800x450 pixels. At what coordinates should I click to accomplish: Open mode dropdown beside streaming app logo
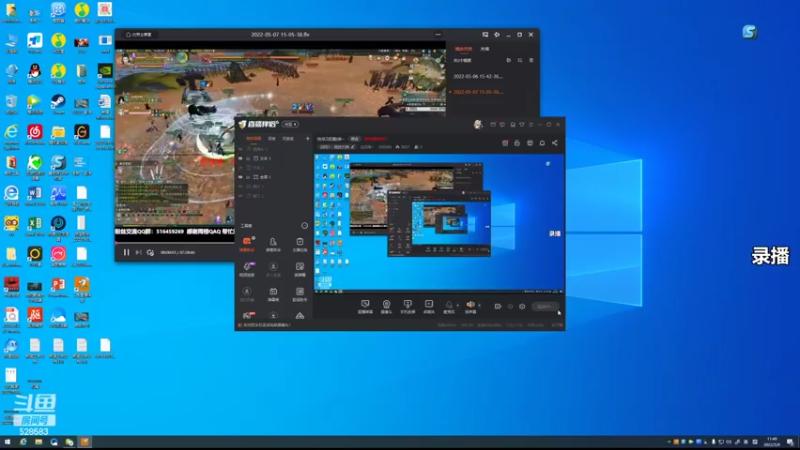coord(290,124)
